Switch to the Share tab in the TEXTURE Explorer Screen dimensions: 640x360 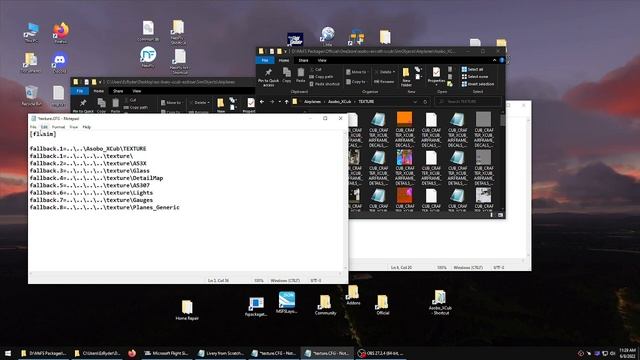coord(303,60)
